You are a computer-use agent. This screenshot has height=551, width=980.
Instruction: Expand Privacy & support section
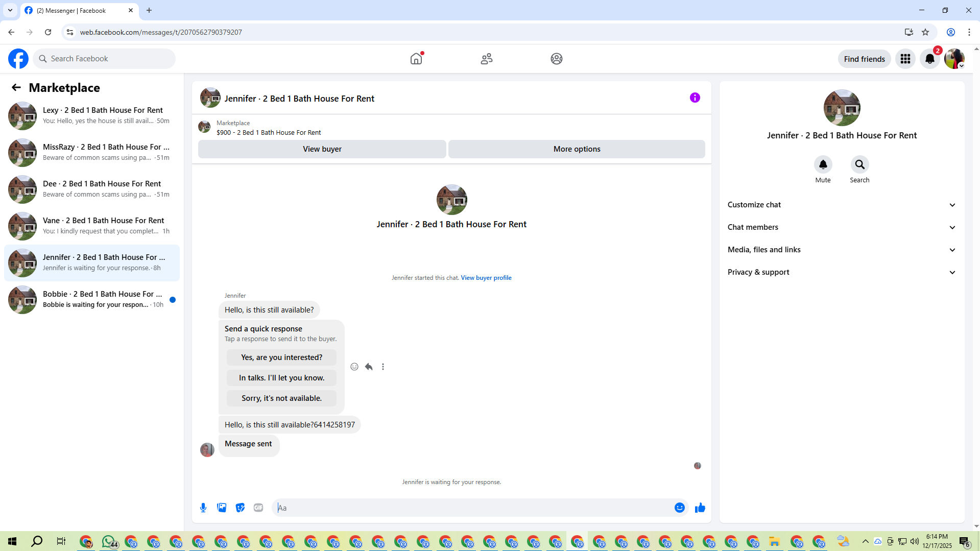841,272
